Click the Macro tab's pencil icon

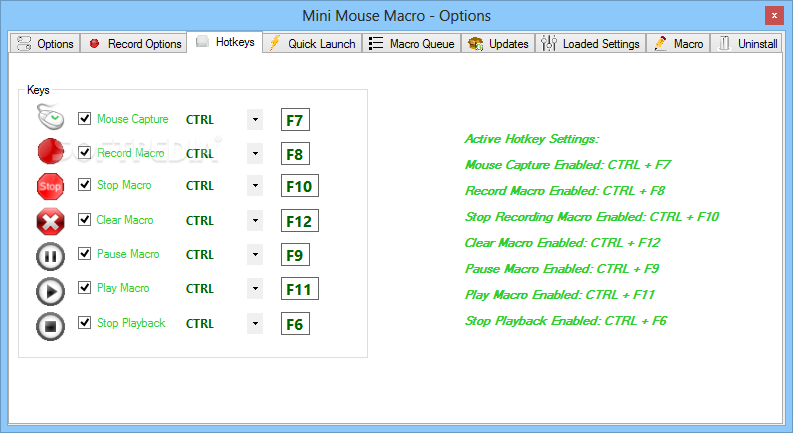click(x=660, y=43)
